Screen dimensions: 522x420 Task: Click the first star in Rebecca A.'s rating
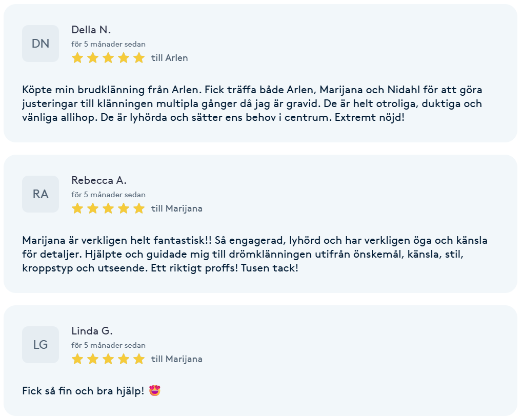[x=77, y=208]
